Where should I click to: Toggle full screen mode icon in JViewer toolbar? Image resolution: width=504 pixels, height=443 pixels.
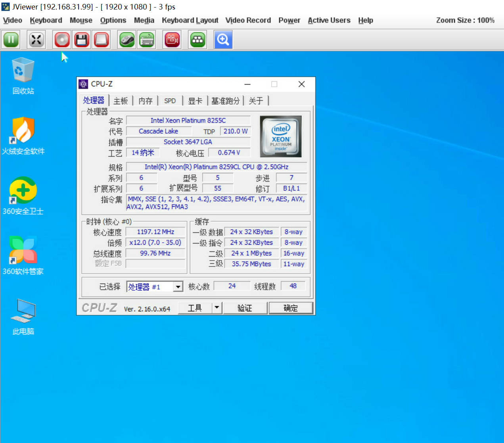(x=36, y=40)
